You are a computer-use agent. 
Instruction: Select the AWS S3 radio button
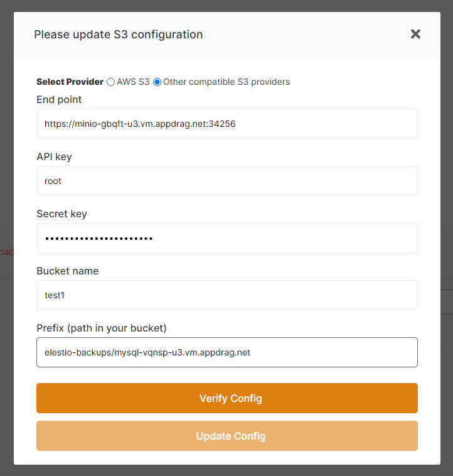(x=111, y=82)
